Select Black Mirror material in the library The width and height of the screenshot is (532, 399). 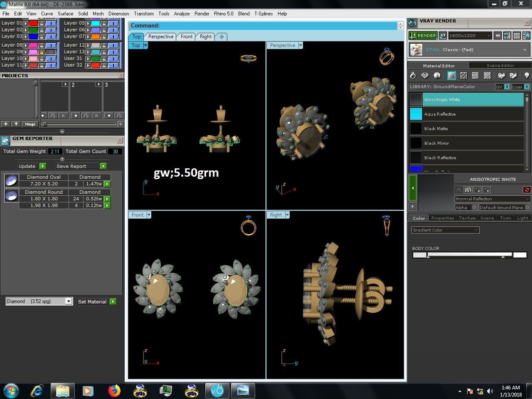click(x=467, y=143)
